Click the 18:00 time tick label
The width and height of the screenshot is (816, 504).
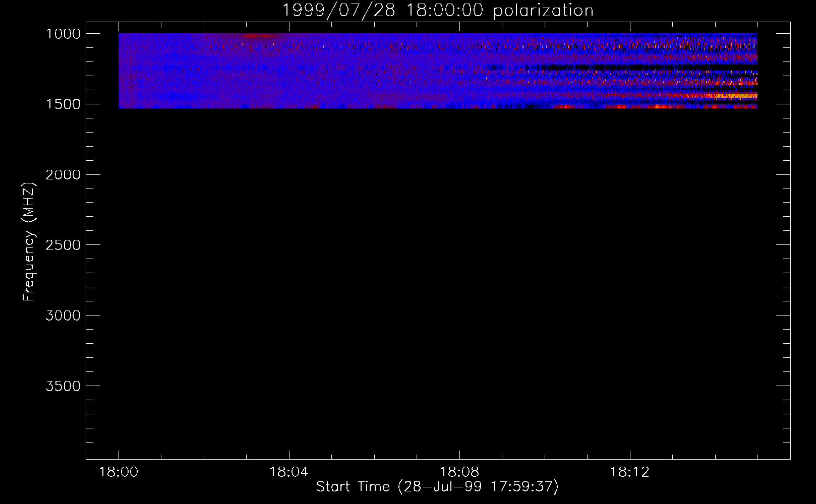click(x=119, y=472)
